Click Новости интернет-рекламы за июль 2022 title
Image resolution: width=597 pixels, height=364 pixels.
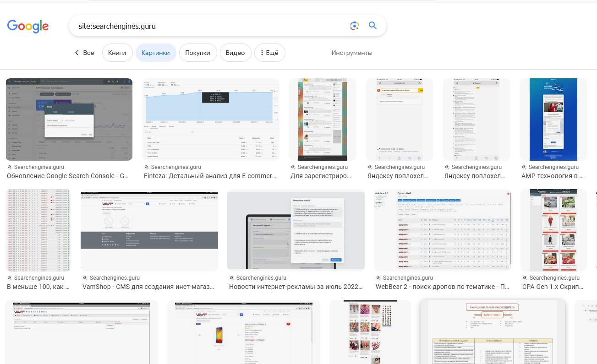(x=296, y=287)
